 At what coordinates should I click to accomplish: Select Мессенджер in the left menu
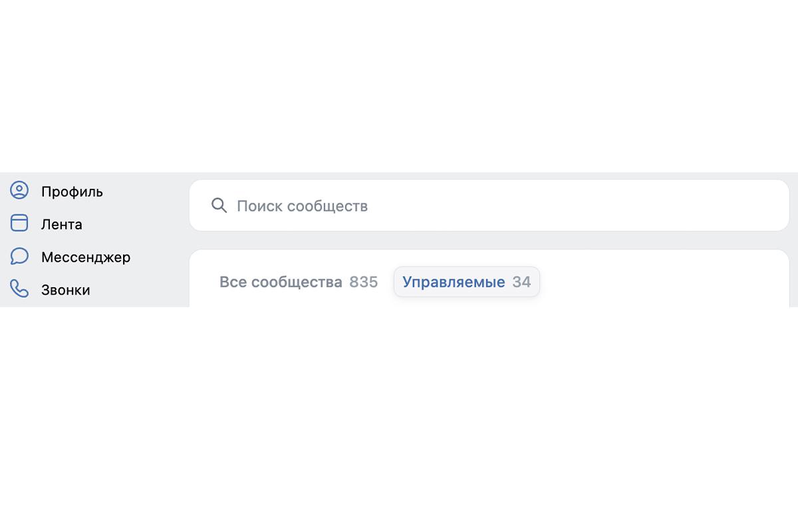tap(86, 257)
